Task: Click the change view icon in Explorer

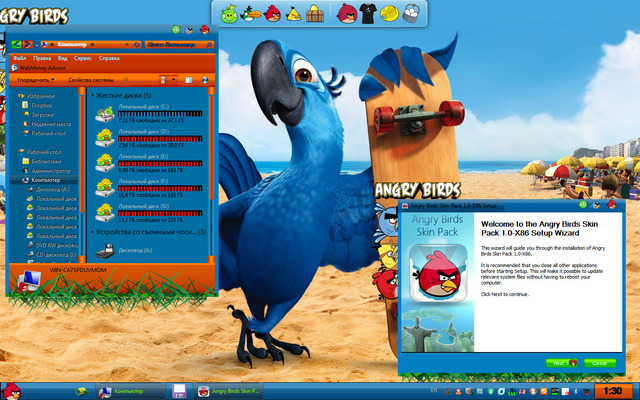Action: coord(163,80)
